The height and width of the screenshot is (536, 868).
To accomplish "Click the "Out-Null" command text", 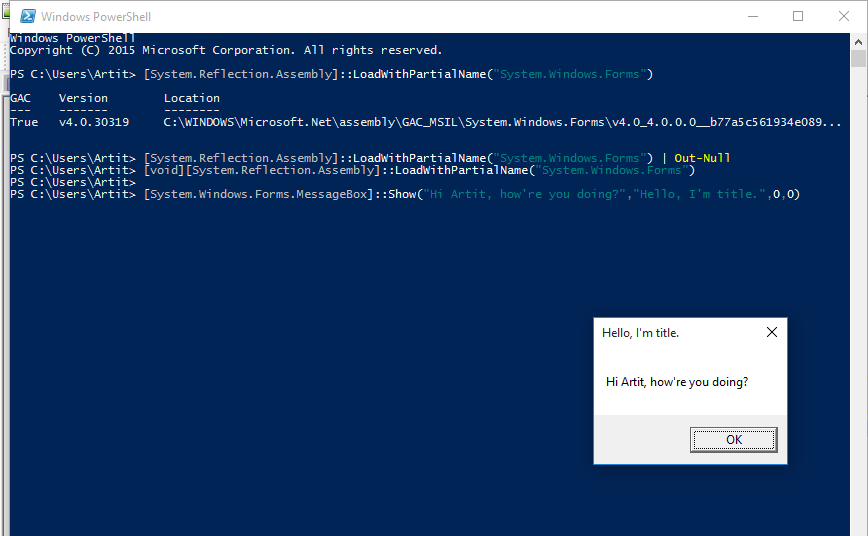I will point(702,158).
